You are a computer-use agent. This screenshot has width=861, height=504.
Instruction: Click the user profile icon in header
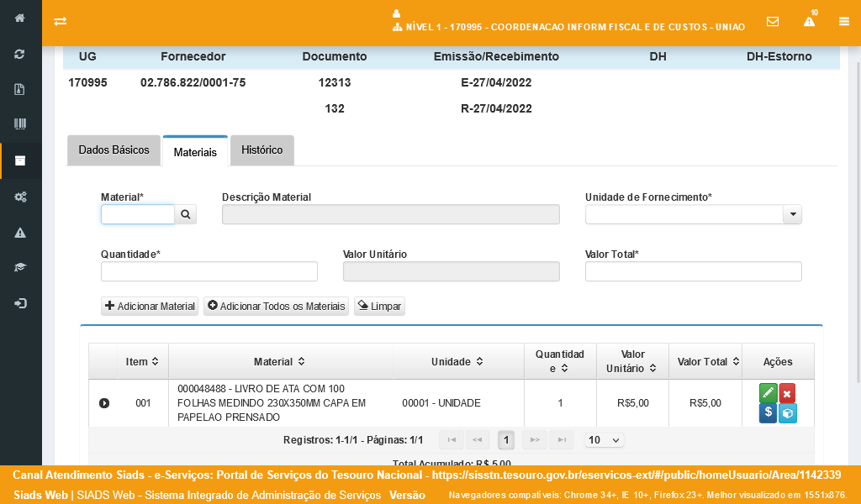[x=397, y=13]
